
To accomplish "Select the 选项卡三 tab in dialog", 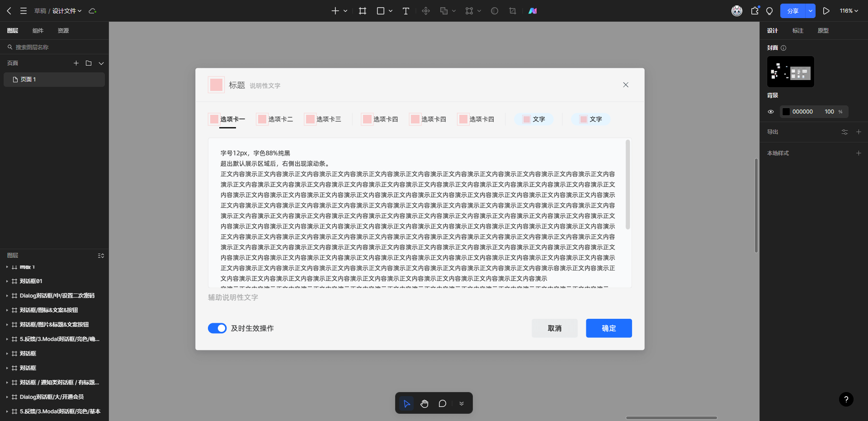I will point(323,119).
